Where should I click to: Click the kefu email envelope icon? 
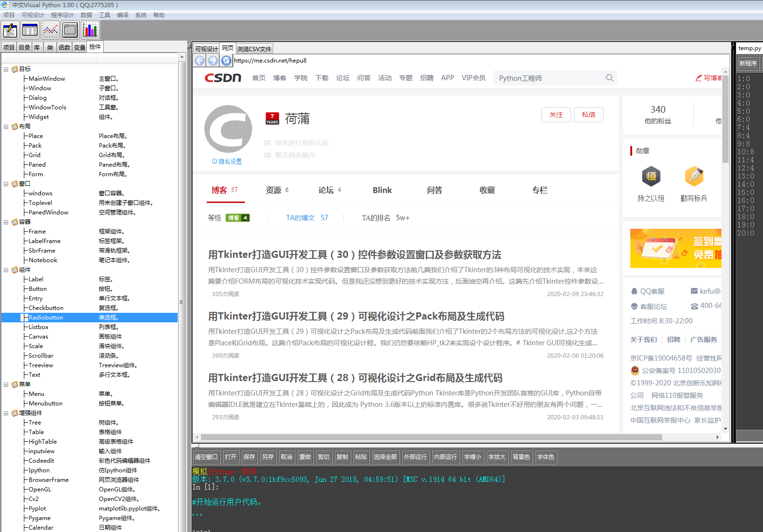click(x=694, y=291)
